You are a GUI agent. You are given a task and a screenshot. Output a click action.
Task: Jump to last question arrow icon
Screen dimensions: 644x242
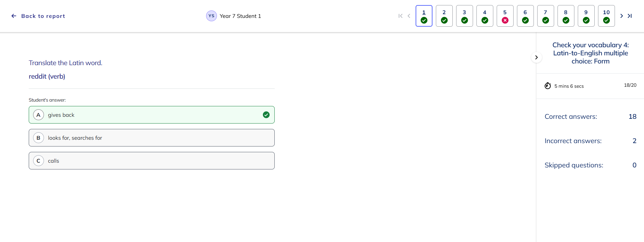click(x=630, y=16)
